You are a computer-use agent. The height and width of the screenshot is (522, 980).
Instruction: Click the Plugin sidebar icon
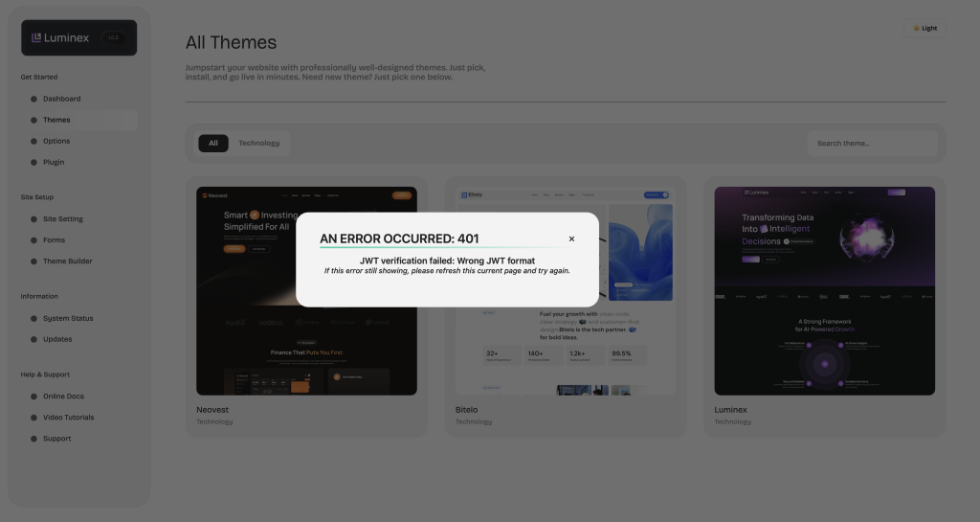(x=33, y=162)
